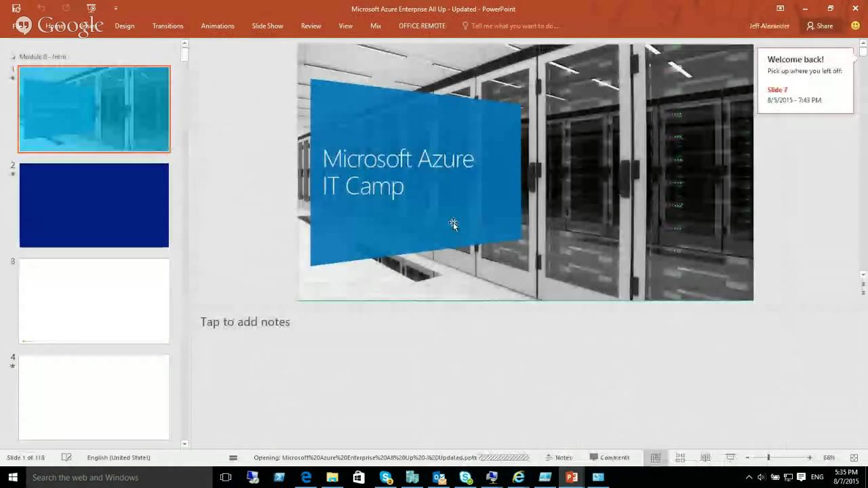The width and height of the screenshot is (868, 488).
Task: Switch to Reading View icon
Action: [705, 457]
